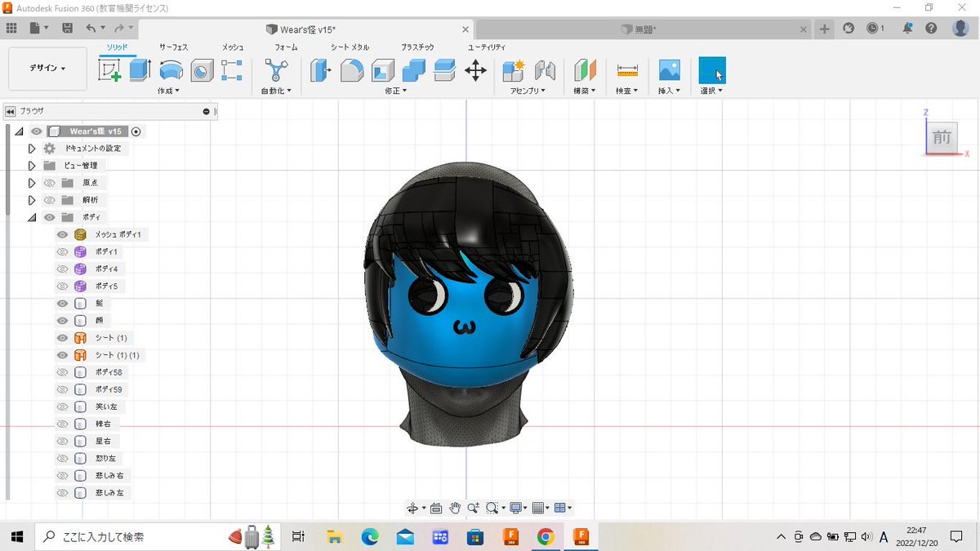Switch to the フォーム tab
The width and height of the screenshot is (980, 551).
click(x=286, y=47)
